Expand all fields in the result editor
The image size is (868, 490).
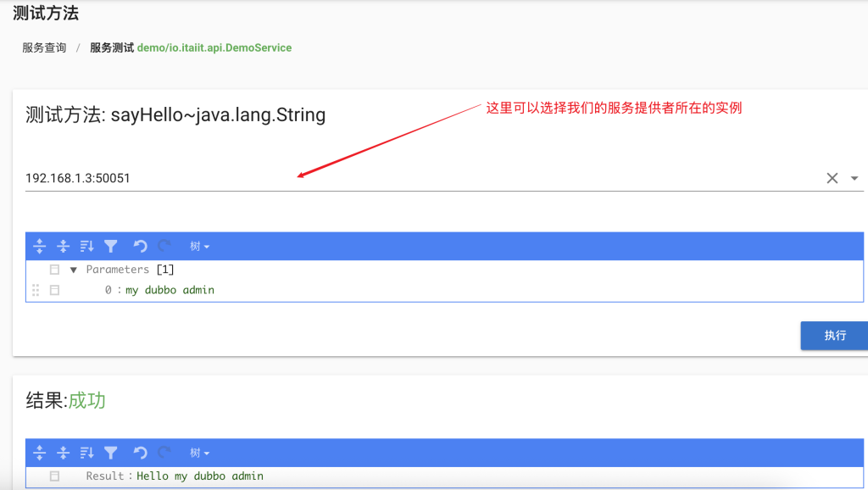pos(39,453)
